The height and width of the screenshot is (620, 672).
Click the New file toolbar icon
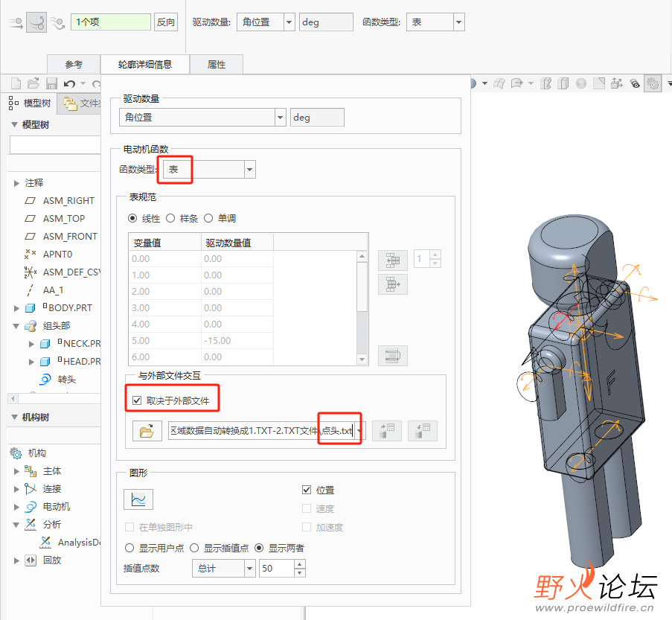pos(16,83)
